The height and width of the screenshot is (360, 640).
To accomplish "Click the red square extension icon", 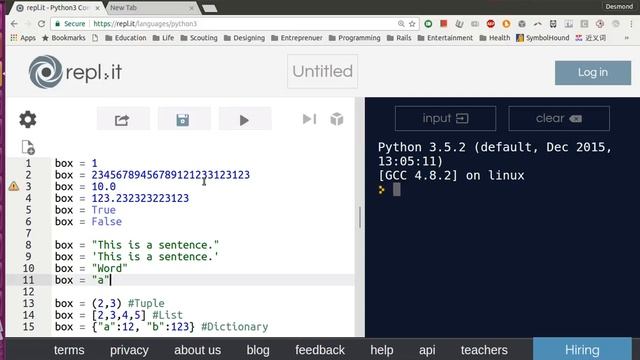I will (444, 23).
